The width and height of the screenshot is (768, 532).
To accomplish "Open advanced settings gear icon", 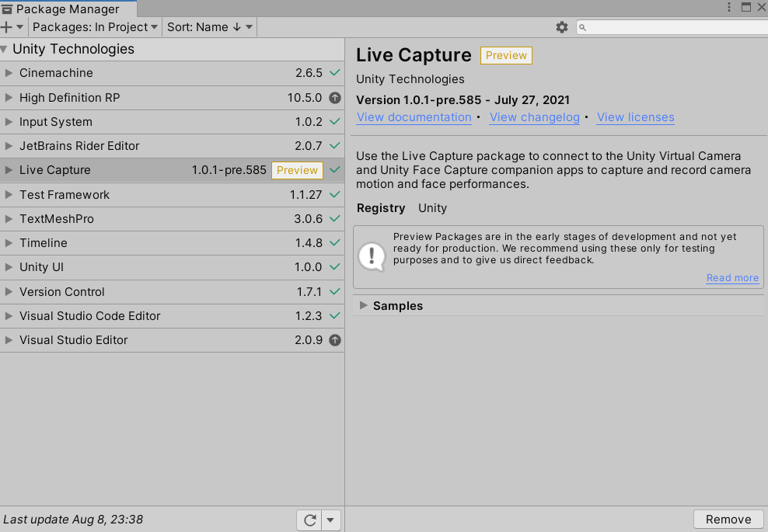I will click(562, 27).
